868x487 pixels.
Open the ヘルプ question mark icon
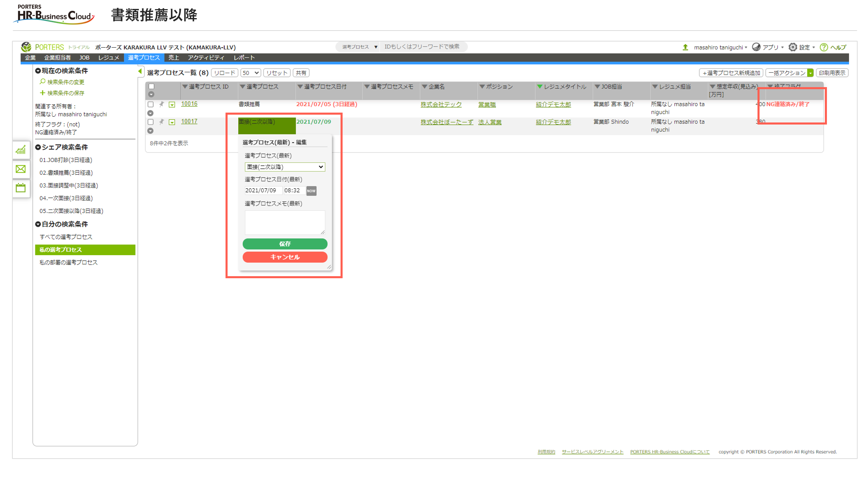[824, 47]
